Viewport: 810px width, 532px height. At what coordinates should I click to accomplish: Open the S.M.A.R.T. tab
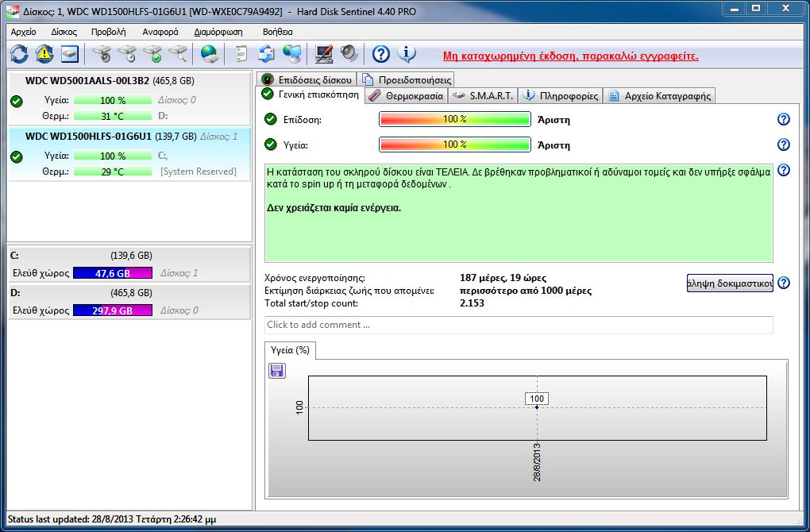coord(483,95)
